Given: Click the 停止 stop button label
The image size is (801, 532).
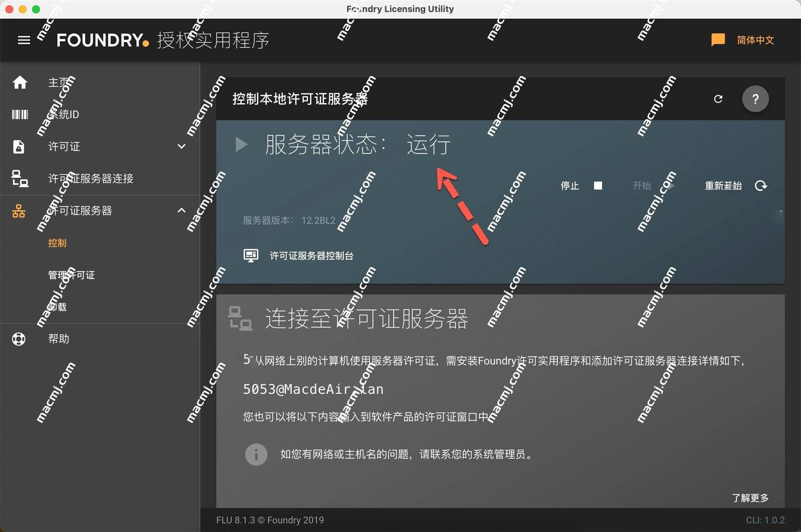Looking at the screenshot, I should pyautogui.click(x=570, y=186).
